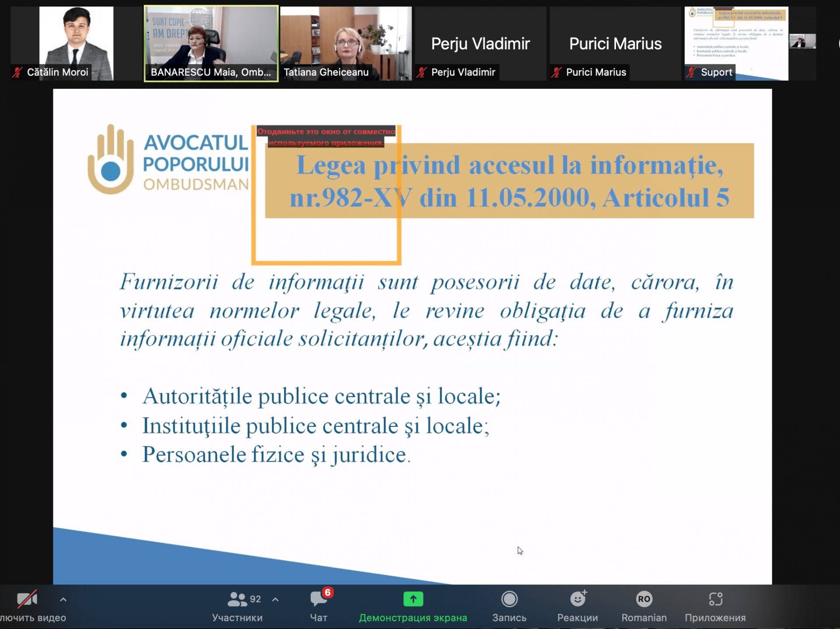Select the Suport shared-screen thumbnail

(750, 43)
